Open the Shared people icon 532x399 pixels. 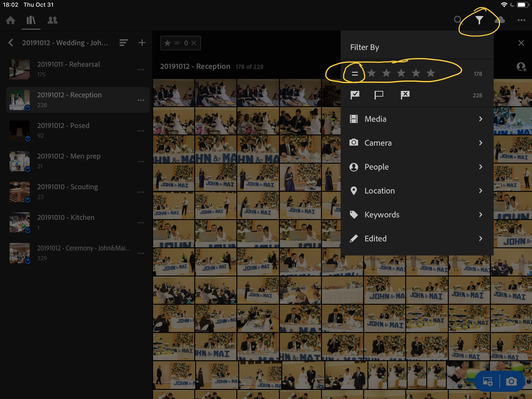point(52,20)
